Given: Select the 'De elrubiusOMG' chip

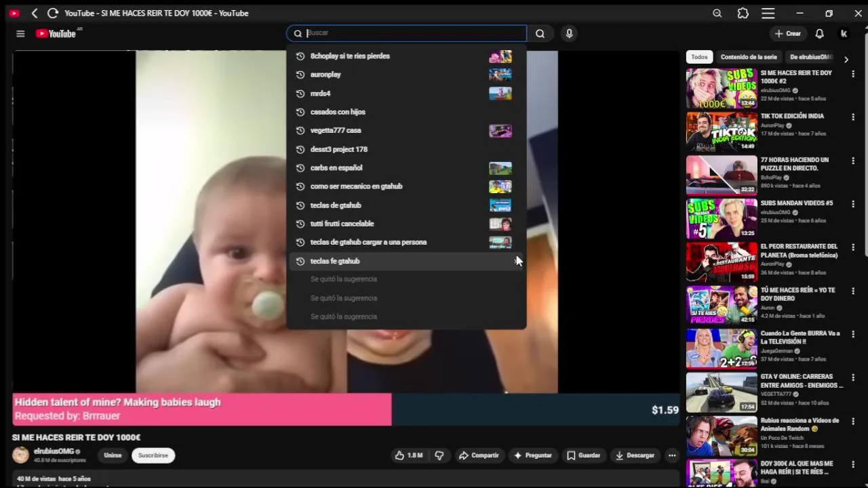Looking at the screenshot, I should pos(811,57).
